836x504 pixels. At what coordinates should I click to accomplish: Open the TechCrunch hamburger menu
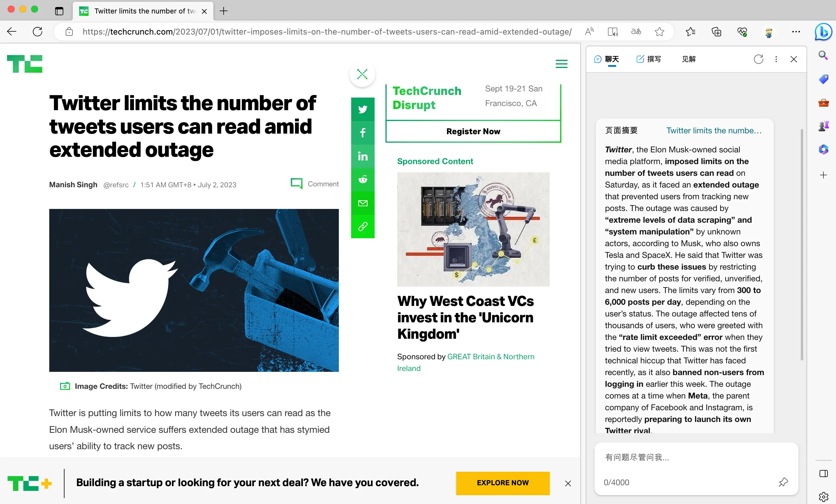(x=562, y=64)
